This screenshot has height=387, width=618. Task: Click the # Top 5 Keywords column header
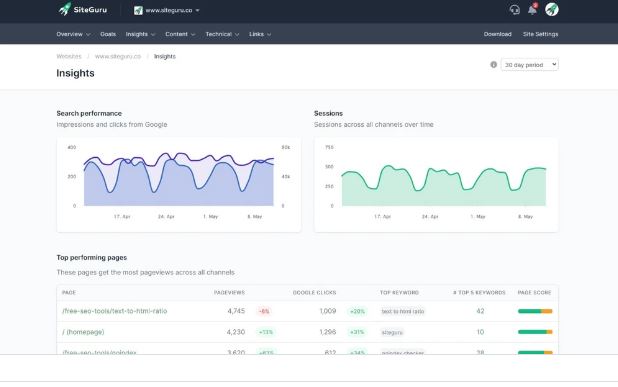click(x=479, y=292)
